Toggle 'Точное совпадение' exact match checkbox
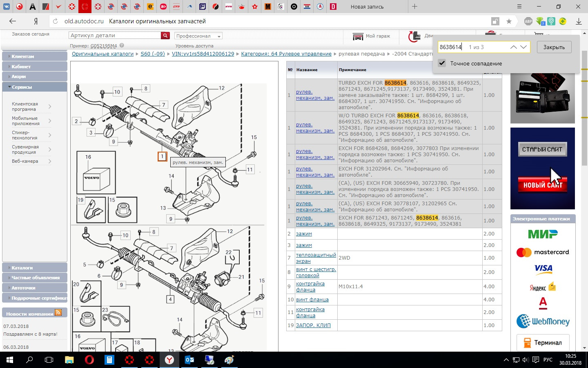This screenshot has width=588, height=368. [x=442, y=63]
